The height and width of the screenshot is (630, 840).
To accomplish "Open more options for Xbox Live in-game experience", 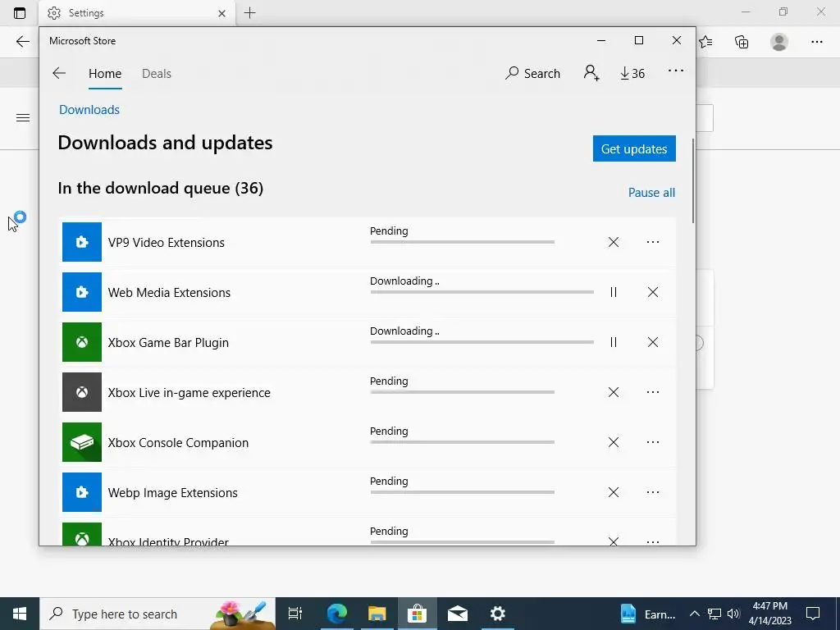I will [652, 392].
